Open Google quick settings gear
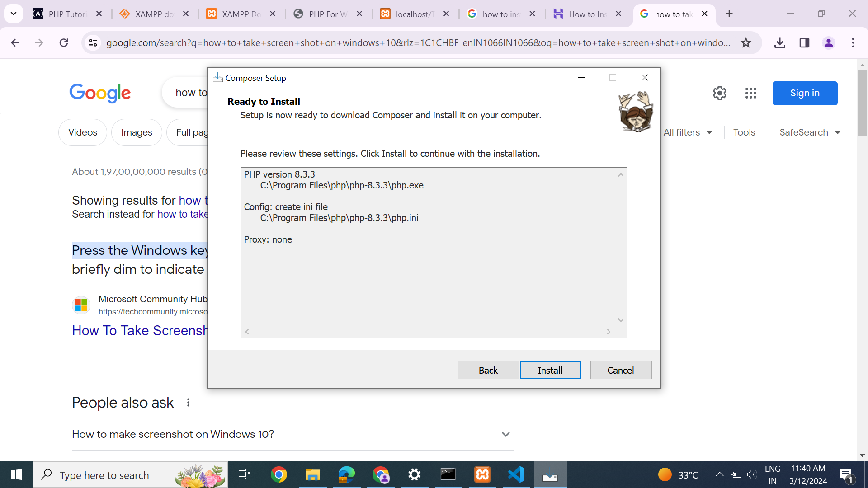The image size is (868, 488). (720, 93)
